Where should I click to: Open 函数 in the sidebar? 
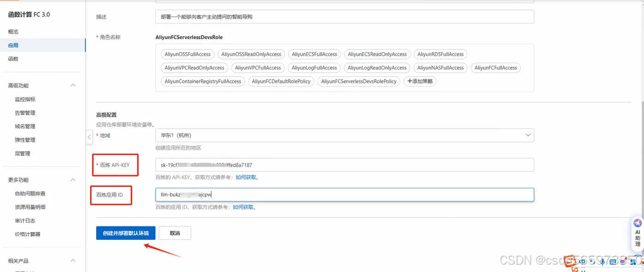point(13,59)
